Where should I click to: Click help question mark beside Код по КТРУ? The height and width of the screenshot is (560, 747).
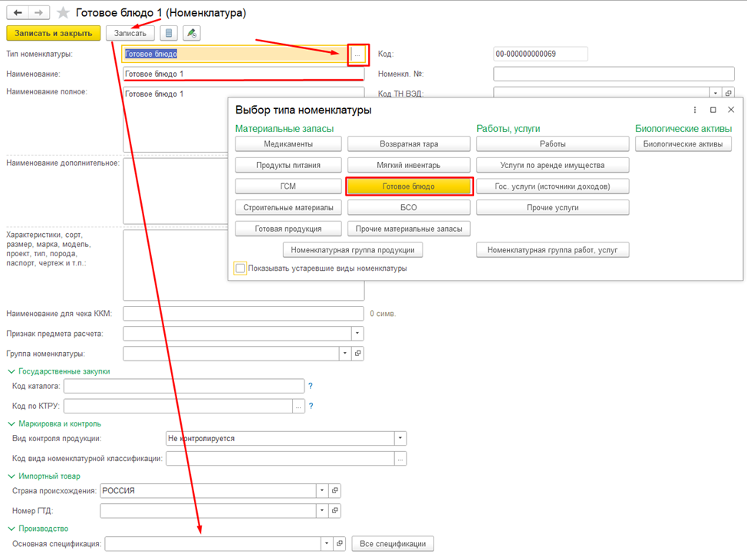point(311,406)
